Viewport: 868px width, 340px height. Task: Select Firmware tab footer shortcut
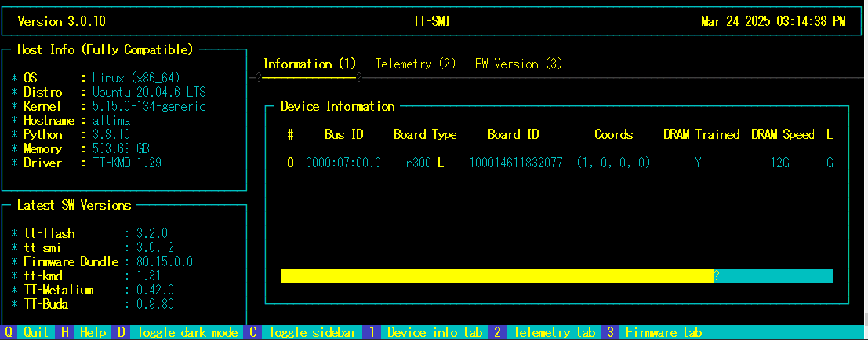[x=662, y=333]
